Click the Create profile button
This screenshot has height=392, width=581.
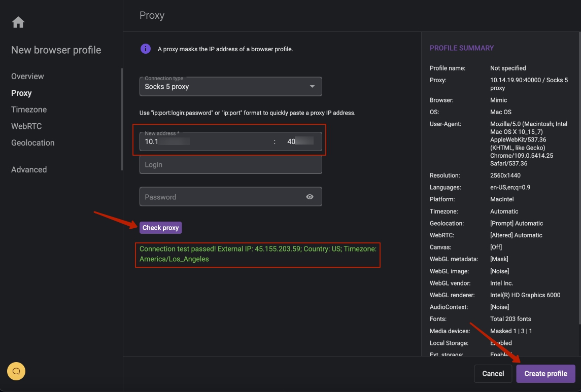point(545,373)
